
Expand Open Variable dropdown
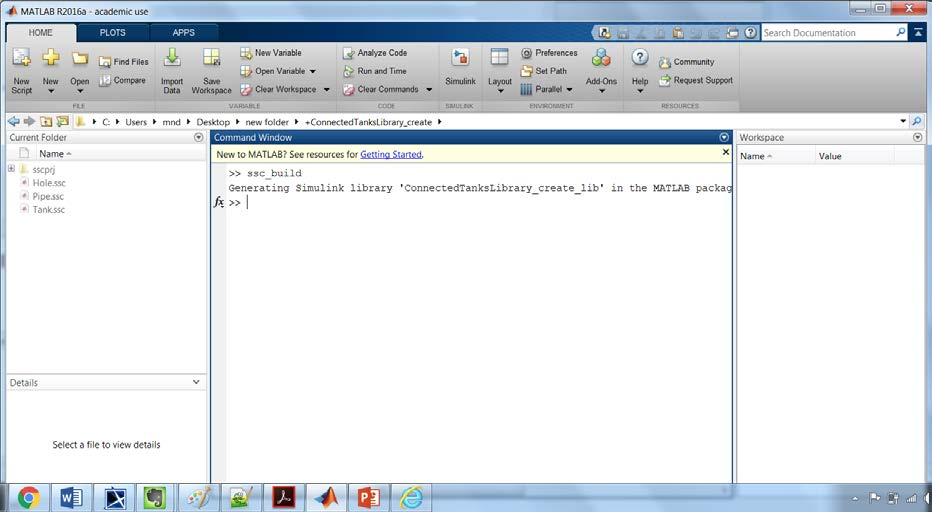pyautogui.click(x=313, y=71)
